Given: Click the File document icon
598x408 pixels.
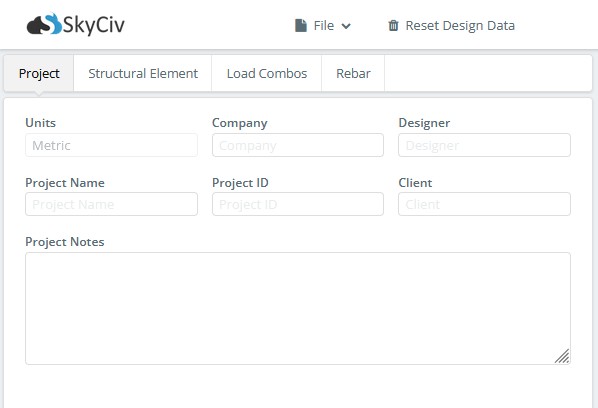Looking at the screenshot, I should coord(301,26).
